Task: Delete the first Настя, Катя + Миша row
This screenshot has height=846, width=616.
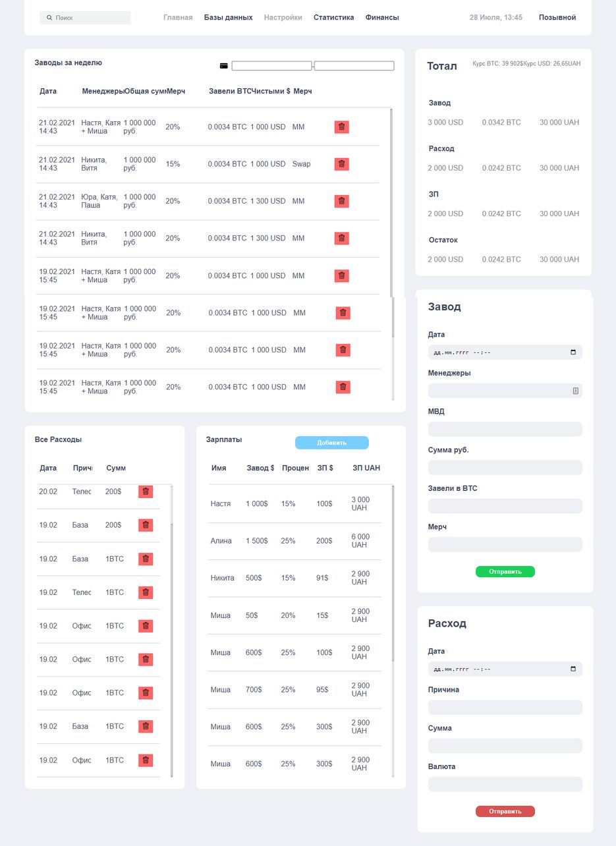Action: coord(341,127)
